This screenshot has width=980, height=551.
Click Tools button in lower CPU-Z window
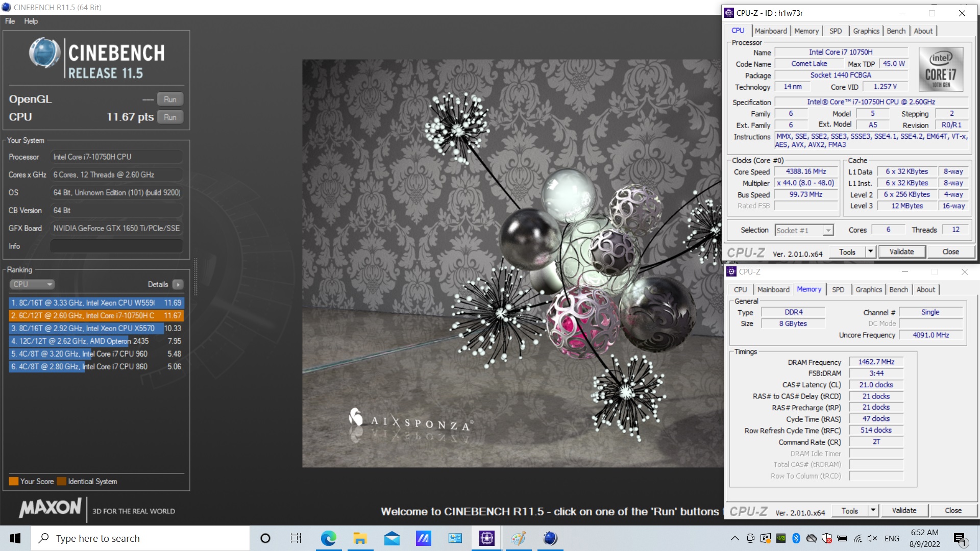(x=849, y=511)
